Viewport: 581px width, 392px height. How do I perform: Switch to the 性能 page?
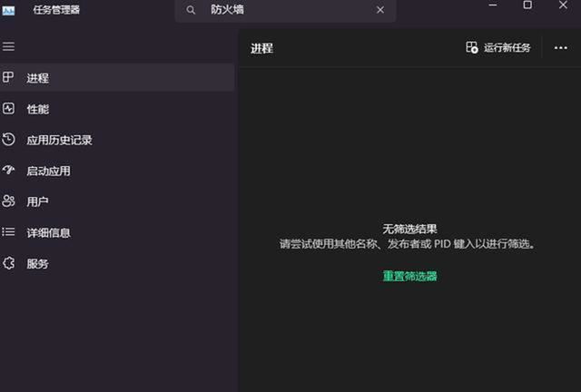pyautogui.click(x=117, y=109)
